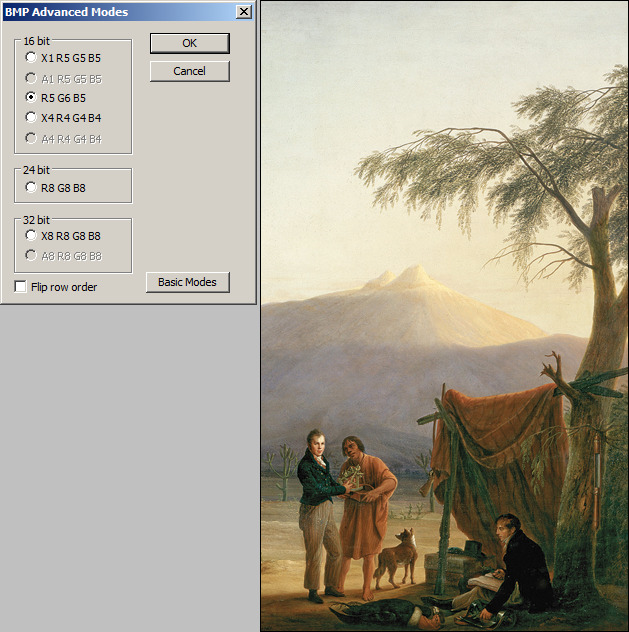Close the BMP Advanced Modes dialog

click(244, 12)
